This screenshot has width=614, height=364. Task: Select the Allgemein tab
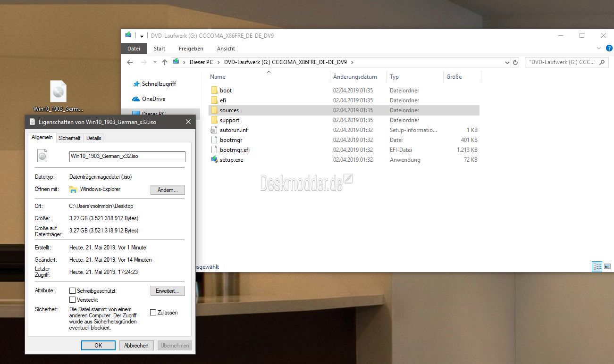coord(42,137)
